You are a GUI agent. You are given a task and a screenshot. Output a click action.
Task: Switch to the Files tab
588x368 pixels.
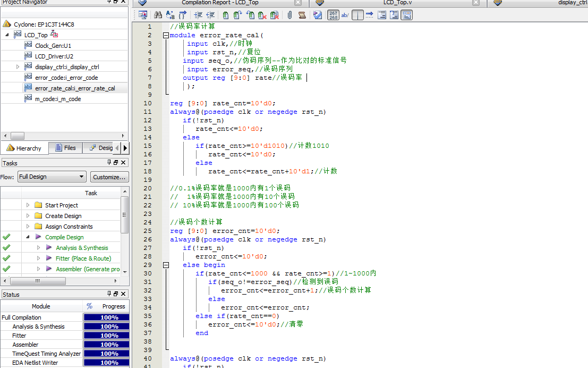click(65, 148)
